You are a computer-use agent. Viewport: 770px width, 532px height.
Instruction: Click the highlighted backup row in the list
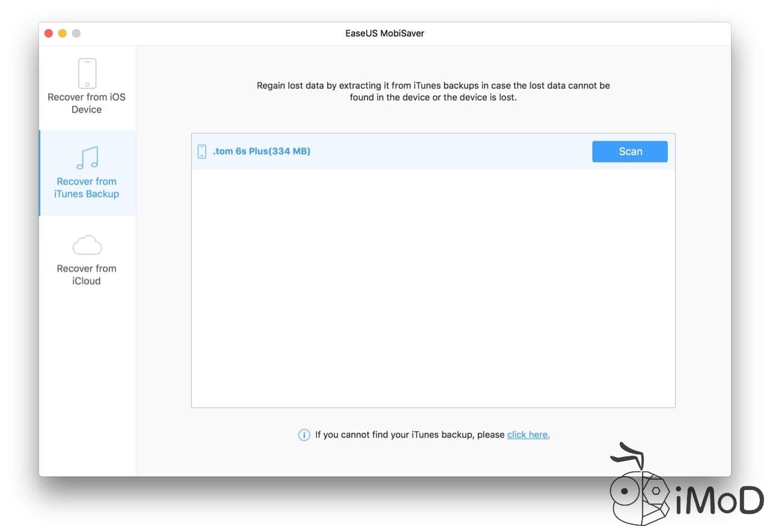coord(421,151)
